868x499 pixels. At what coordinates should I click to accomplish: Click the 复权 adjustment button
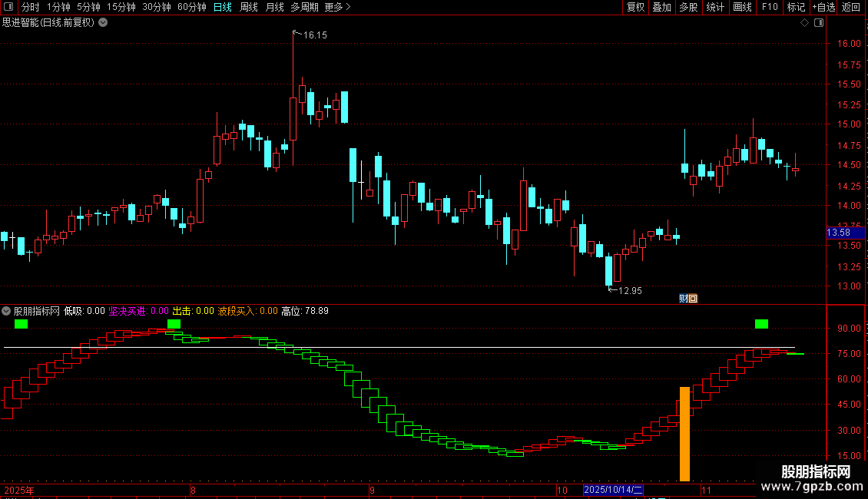click(635, 7)
